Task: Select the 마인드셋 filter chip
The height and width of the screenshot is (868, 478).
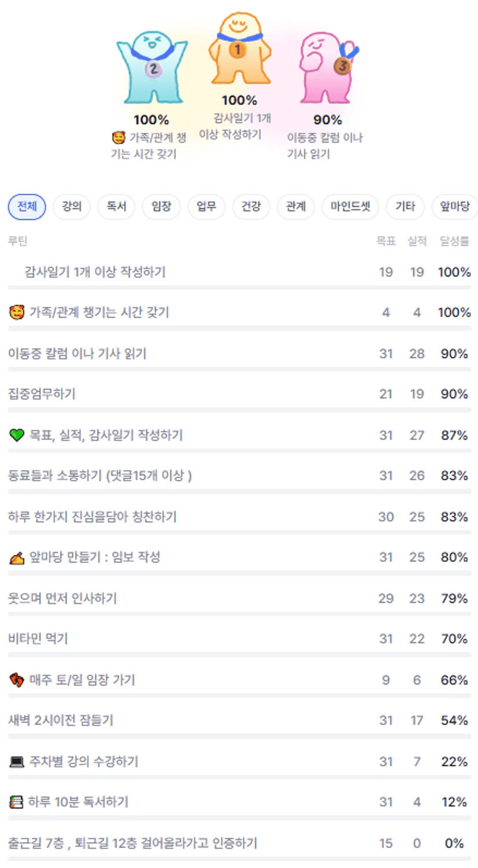Action: pos(350,207)
